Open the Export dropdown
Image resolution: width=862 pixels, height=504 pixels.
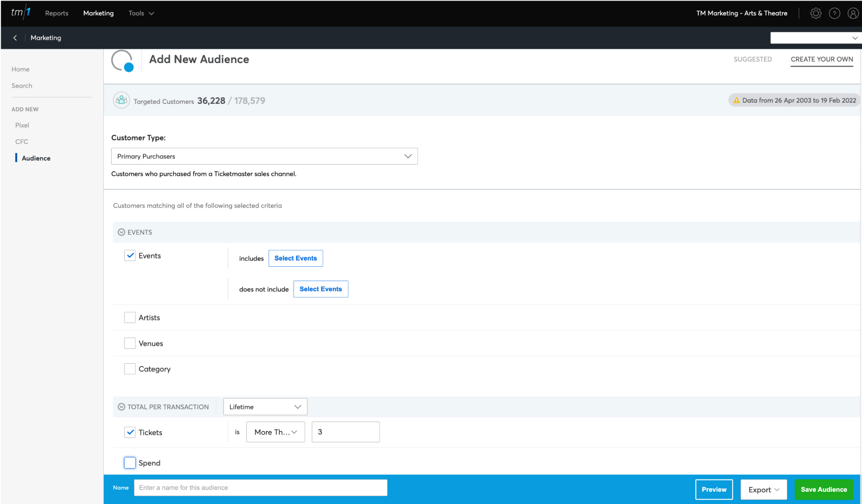point(763,490)
